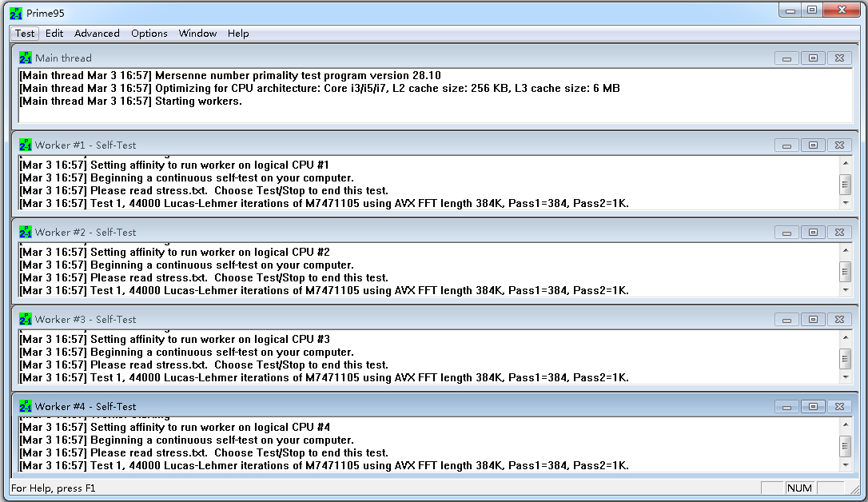868x502 pixels.
Task: Maximize the Main thread child window
Action: pyautogui.click(x=813, y=58)
